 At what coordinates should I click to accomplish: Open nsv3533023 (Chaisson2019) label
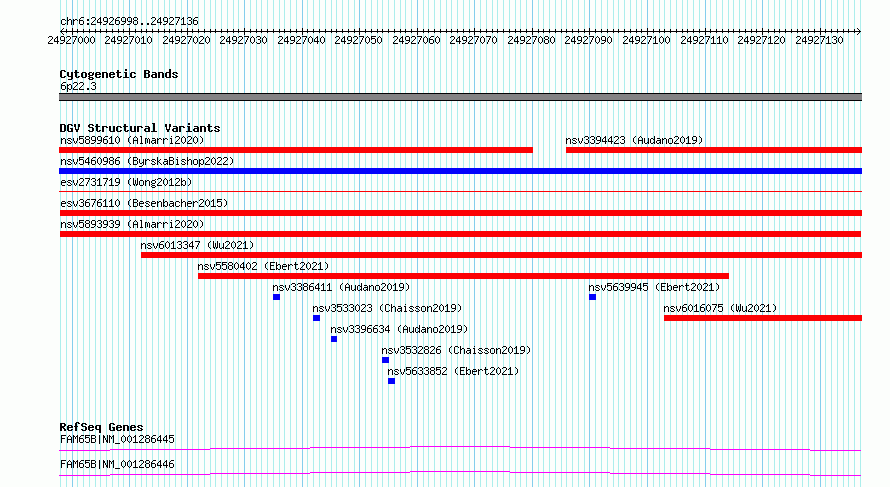pos(387,308)
